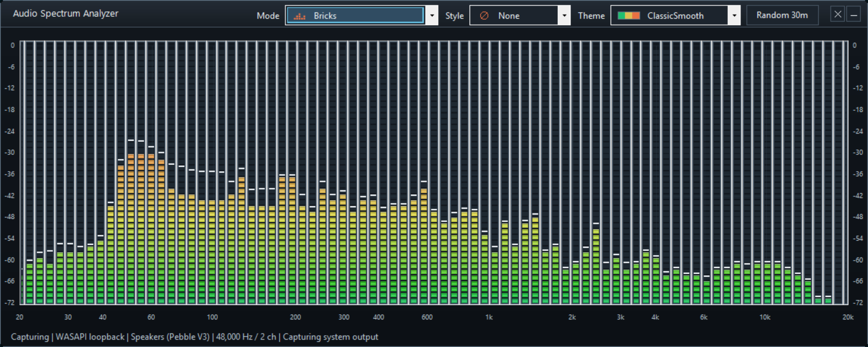The image size is (868, 347).
Task: Click "48,000 Hz / 2 ch" status text
Action: coord(246,337)
